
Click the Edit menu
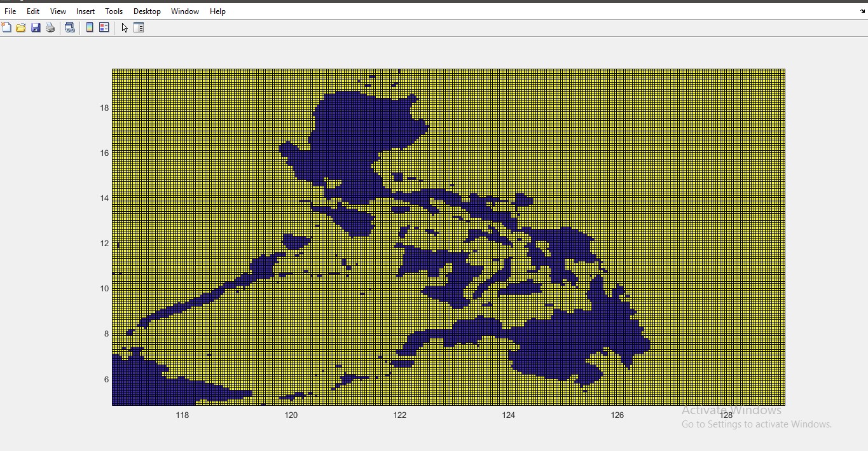coord(33,11)
